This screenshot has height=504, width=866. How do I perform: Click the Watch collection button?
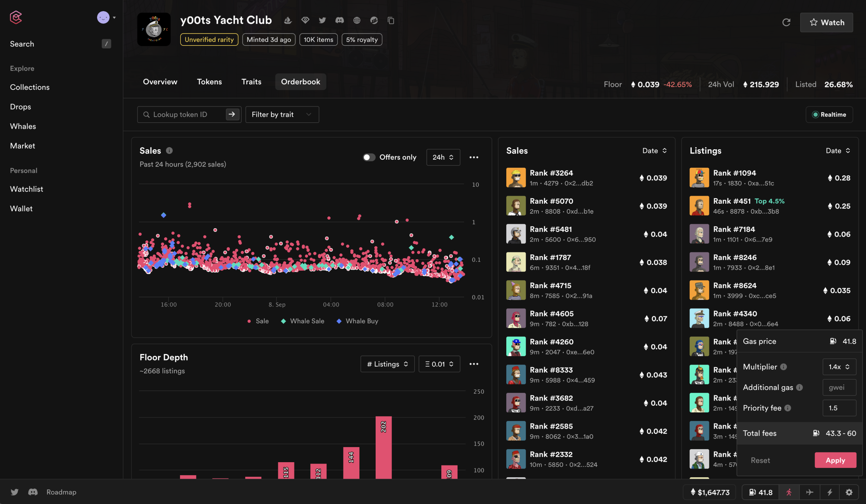[x=826, y=22]
